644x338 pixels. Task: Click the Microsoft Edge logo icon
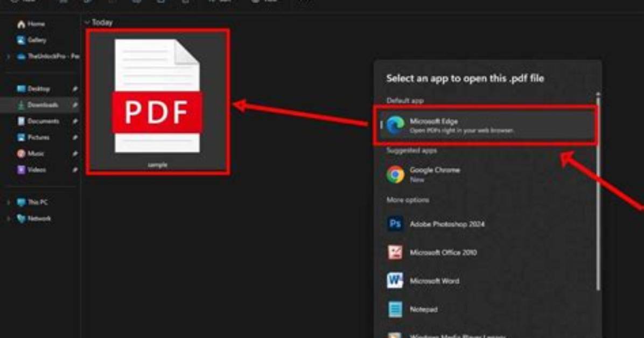point(395,125)
